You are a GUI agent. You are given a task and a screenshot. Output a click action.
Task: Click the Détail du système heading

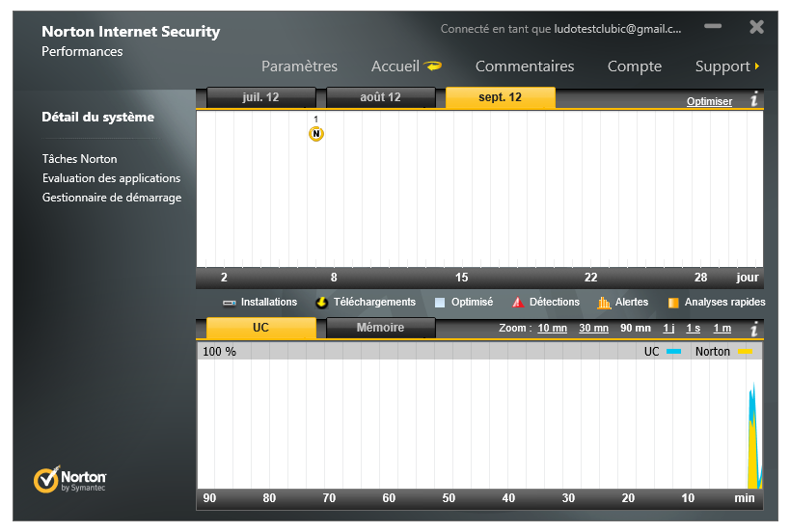[97, 118]
